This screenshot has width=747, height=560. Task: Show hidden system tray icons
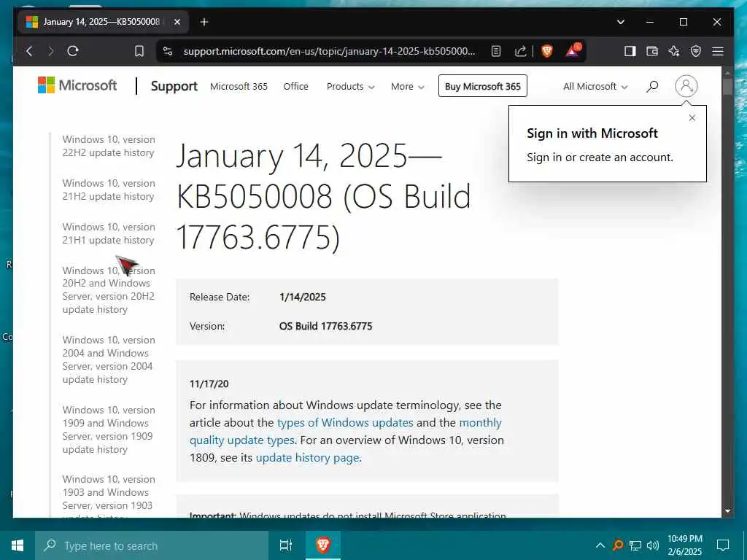tap(600, 545)
